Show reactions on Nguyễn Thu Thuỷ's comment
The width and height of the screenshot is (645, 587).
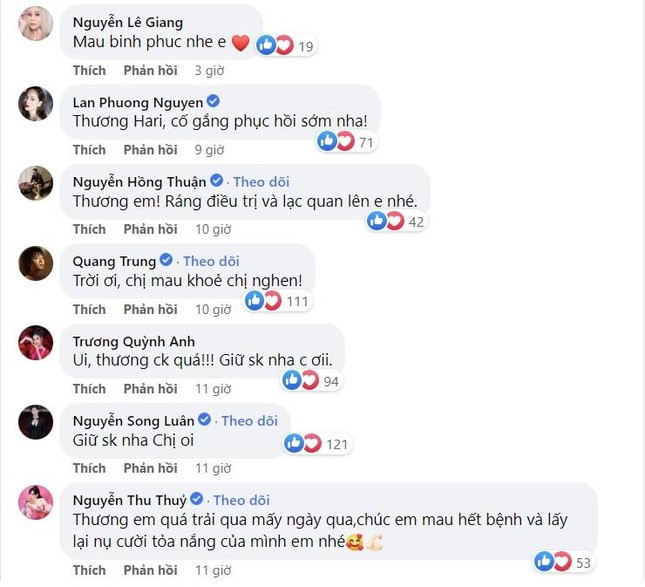[564, 562]
